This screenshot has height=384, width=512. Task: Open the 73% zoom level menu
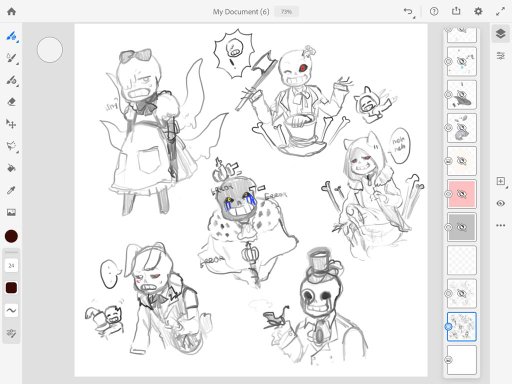point(287,12)
